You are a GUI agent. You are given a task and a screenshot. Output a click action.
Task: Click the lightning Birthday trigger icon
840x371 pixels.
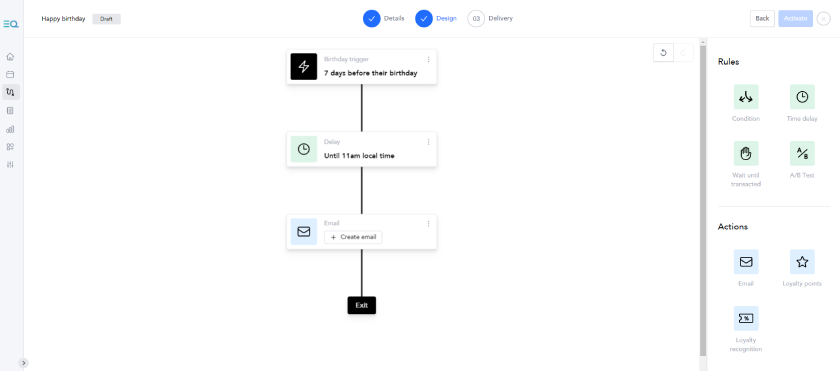(x=304, y=66)
